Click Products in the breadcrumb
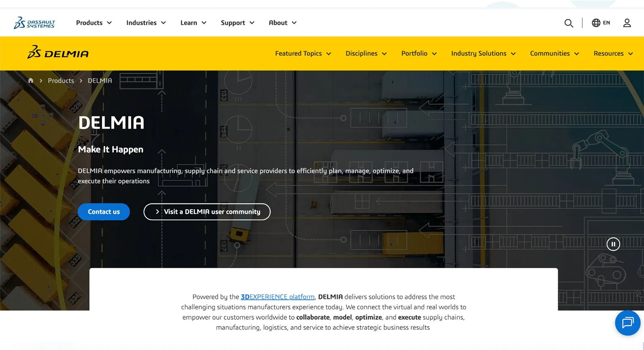 (61, 81)
